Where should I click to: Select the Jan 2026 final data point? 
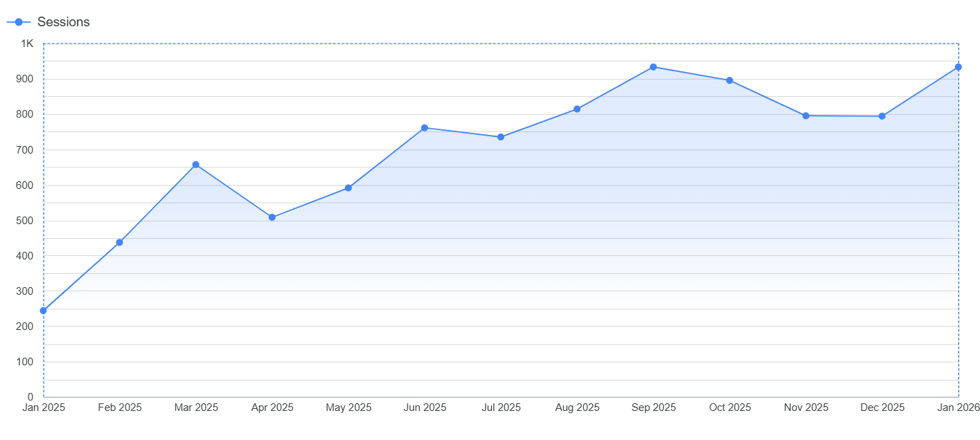(x=958, y=67)
